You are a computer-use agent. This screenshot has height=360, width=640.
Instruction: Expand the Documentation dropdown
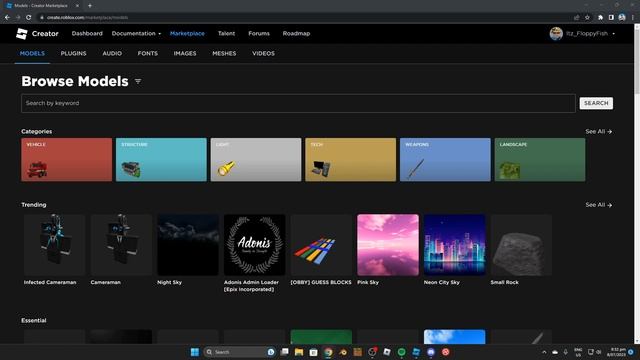coord(136,33)
